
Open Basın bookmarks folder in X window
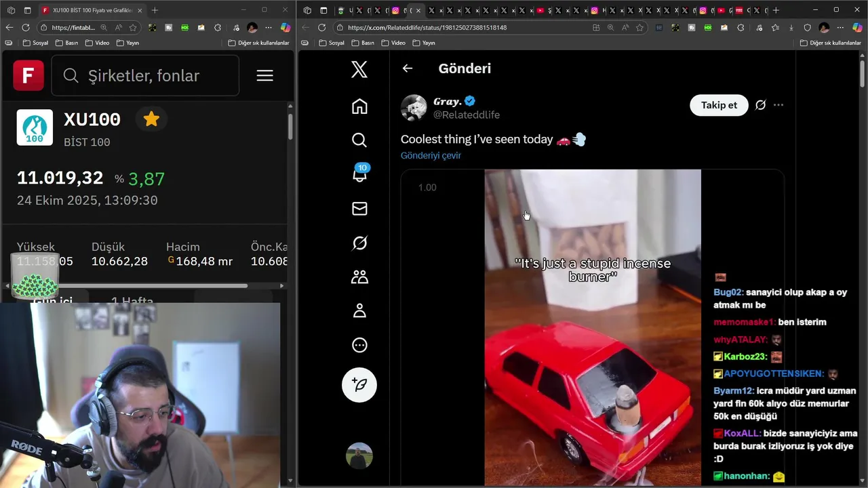click(362, 43)
